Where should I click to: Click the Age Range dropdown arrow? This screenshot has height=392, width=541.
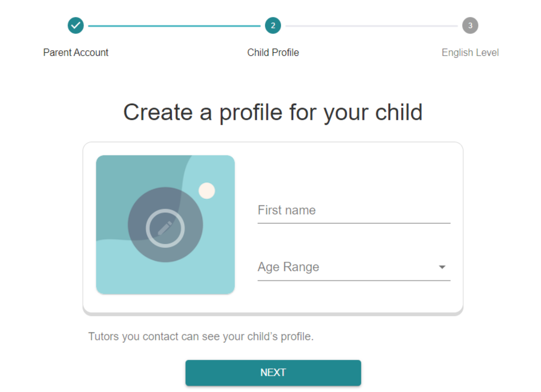coord(442,267)
